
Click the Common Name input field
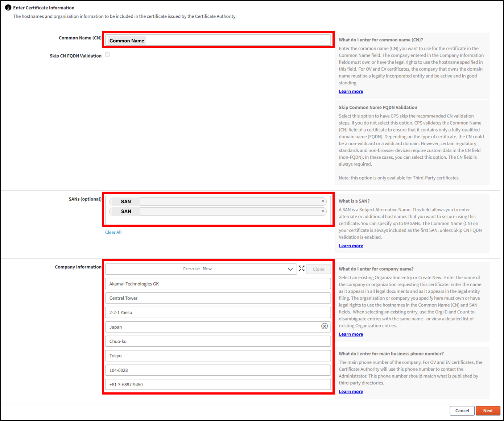click(x=218, y=40)
